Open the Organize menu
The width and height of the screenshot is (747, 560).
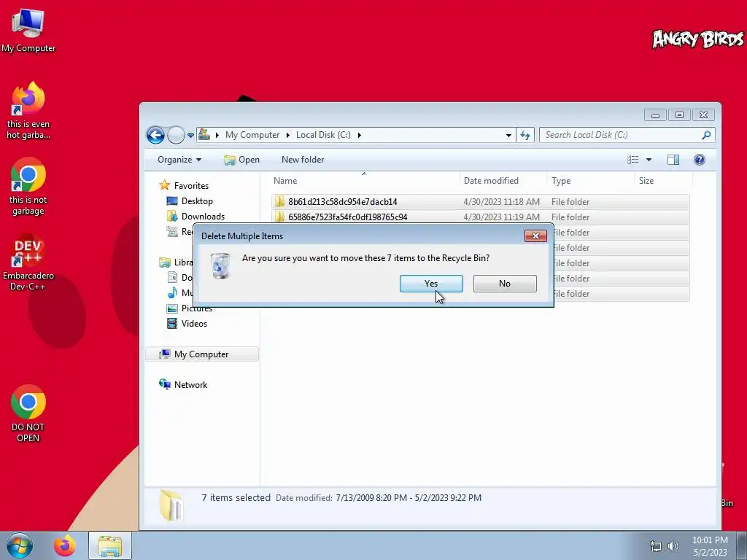click(x=179, y=160)
